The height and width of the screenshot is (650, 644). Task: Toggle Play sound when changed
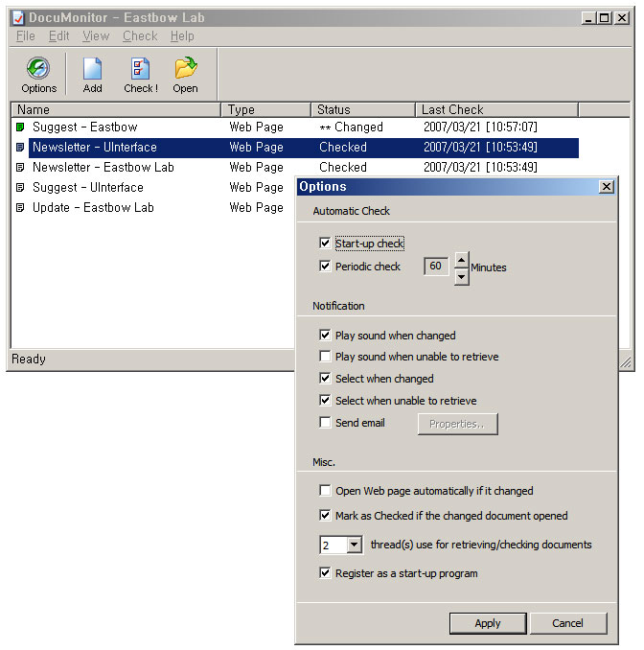point(326,336)
